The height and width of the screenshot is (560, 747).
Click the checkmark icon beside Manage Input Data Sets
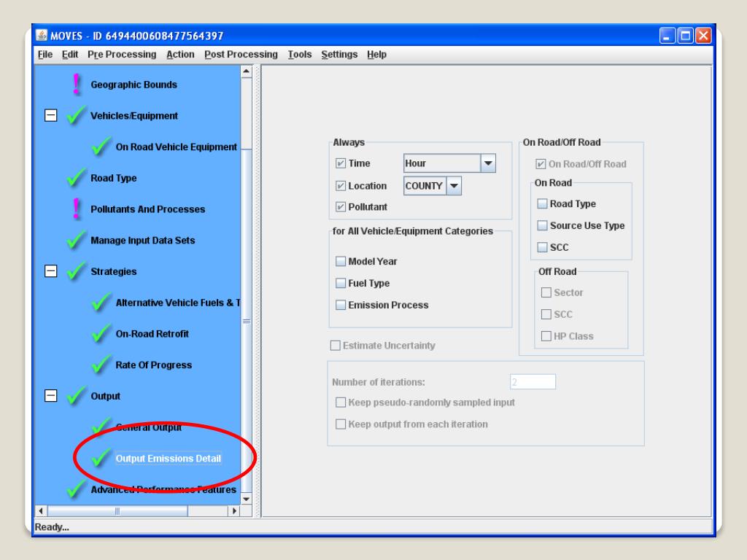(x=76, y=240)
